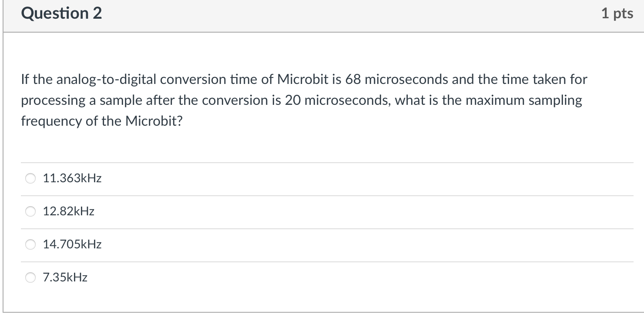Screen dimensions: 644x321
Task: Click the 11.363kHz answer label text
Action: [x=72, y=178]
